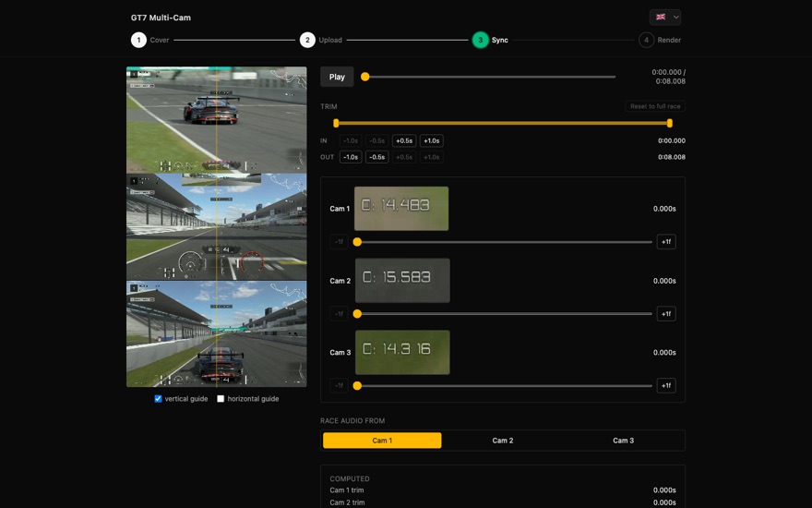This screenshot has height=508, width=812.
Task: Click the Cam 1 timer thumbnail
Action: pyautogui.click(x=401, y=209)
